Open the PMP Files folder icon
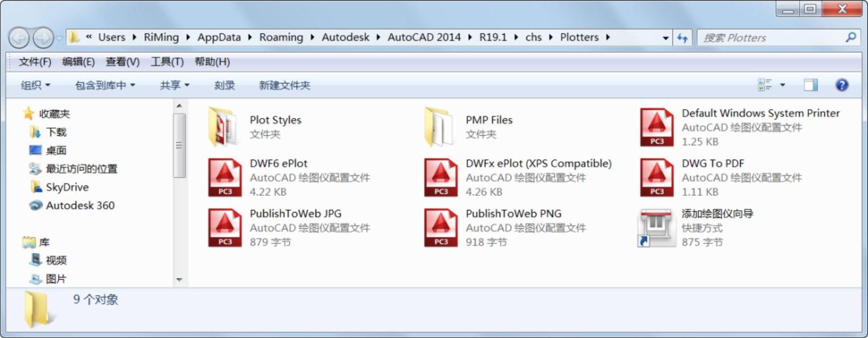This screenshot has width=868, height=338. (x=440, y=128)
